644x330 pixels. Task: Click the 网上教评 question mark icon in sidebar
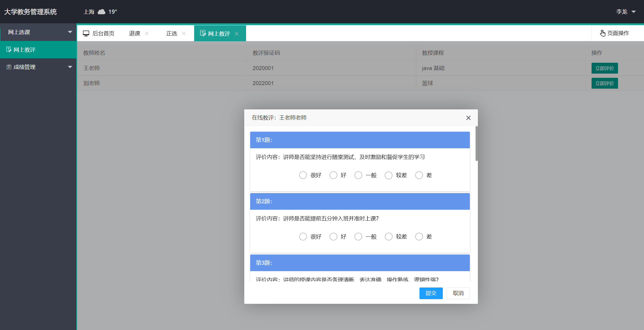(9, 50)
